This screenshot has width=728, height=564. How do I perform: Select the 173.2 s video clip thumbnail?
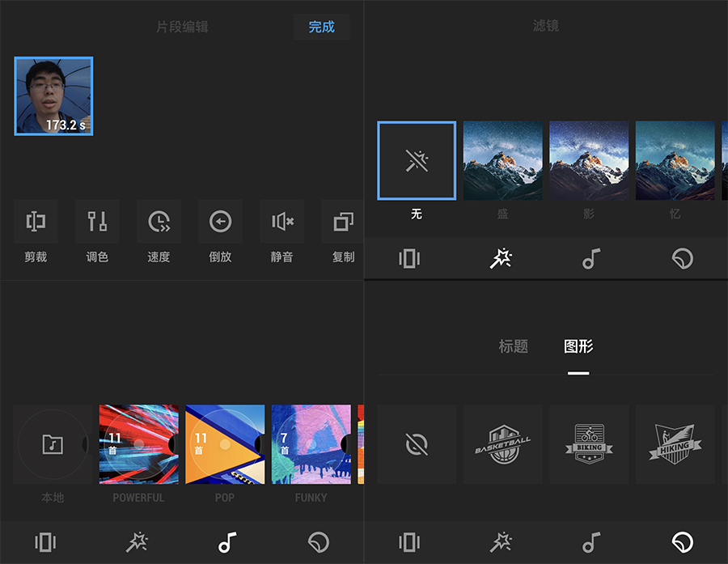[x=53, y=95]
